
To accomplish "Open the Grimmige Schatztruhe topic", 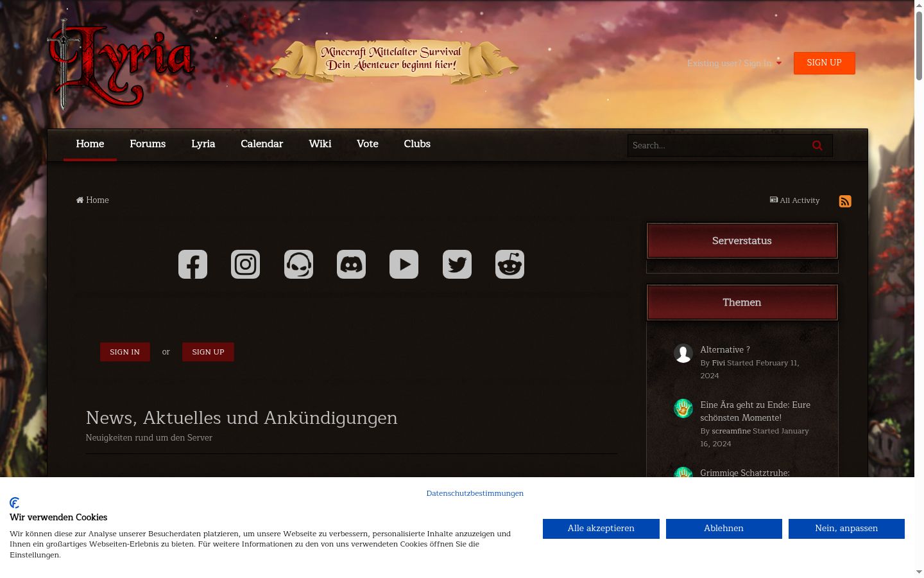I will (744, 473).
